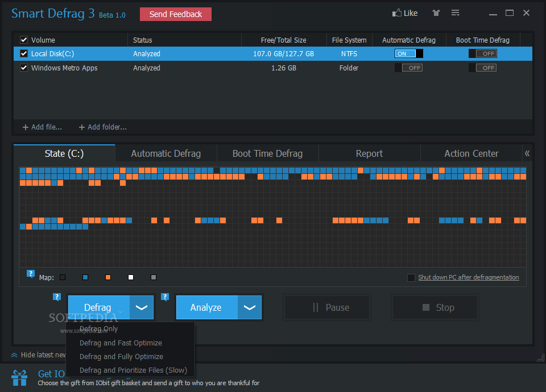Open the Action Center tab
Screen dimensions: 546x392
pos(471,153)
